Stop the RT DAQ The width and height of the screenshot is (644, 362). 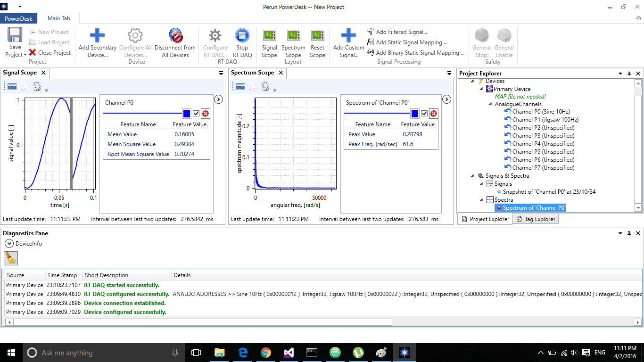coord(242,36)
